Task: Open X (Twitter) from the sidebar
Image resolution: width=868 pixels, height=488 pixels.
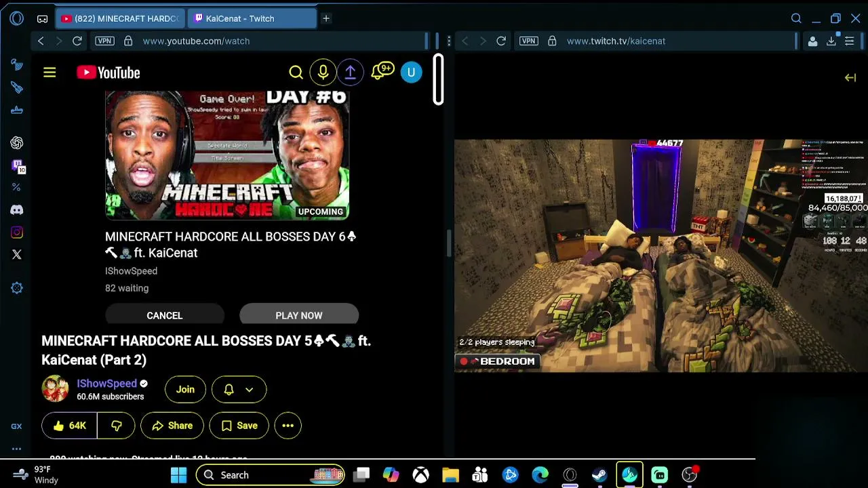Action: coord(17,254)
